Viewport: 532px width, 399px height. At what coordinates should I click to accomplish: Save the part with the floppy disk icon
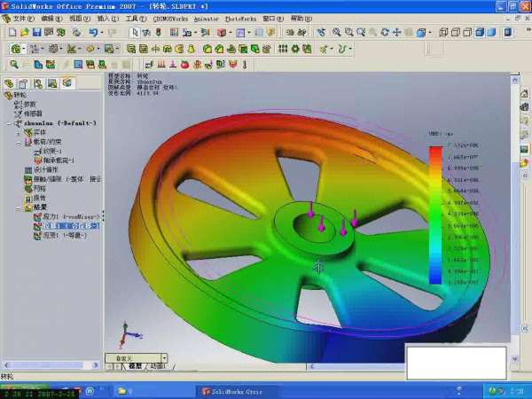[x=36, y=33]
